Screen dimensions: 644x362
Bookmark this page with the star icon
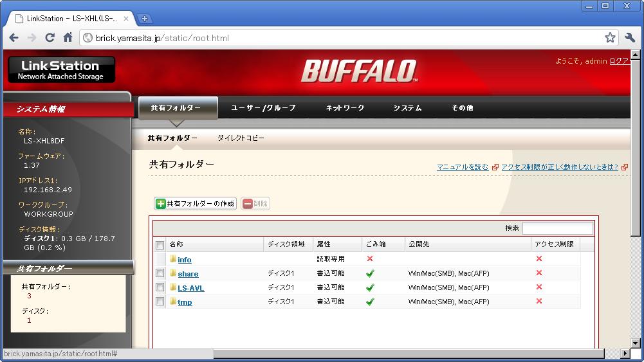(610, 38)
